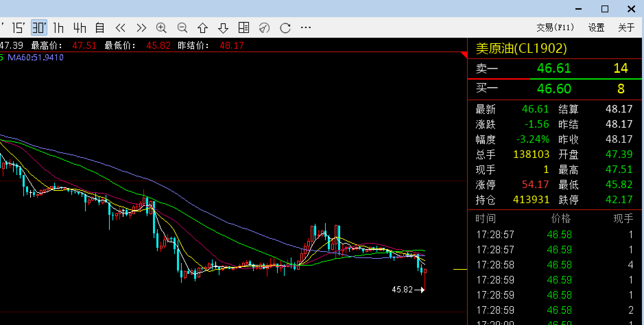
Task: Refresh the chart with the circular arrow
Action: point(285,28)
